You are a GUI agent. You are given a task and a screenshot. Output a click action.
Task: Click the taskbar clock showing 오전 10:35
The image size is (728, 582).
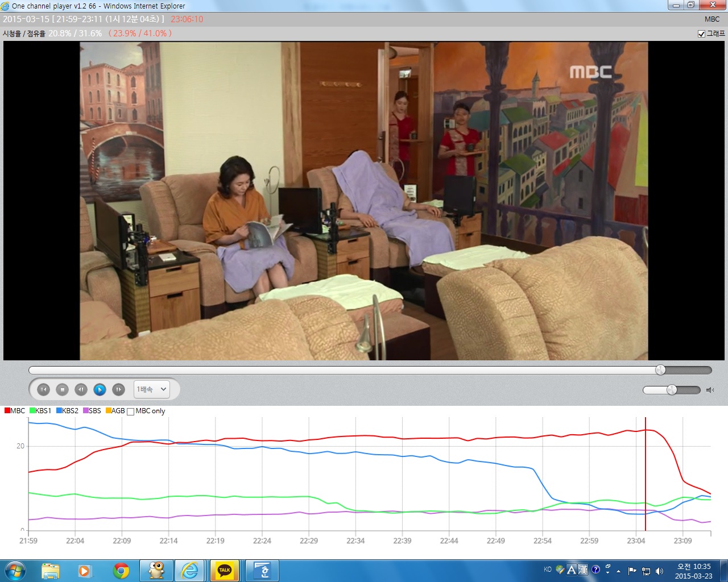pyautogui.click(x=693, y=571)
